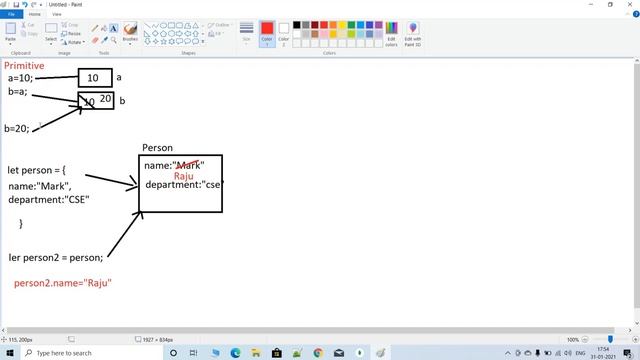Expand the Paste dropdown arrow

(x=11, y=44)
